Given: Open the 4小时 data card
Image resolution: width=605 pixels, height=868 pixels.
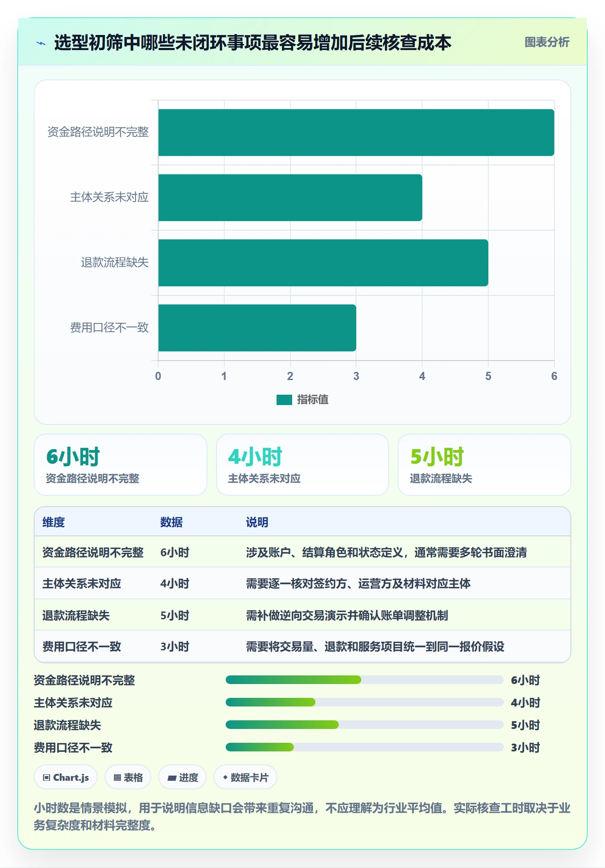Looking at the screenshot, I should 302,465.
